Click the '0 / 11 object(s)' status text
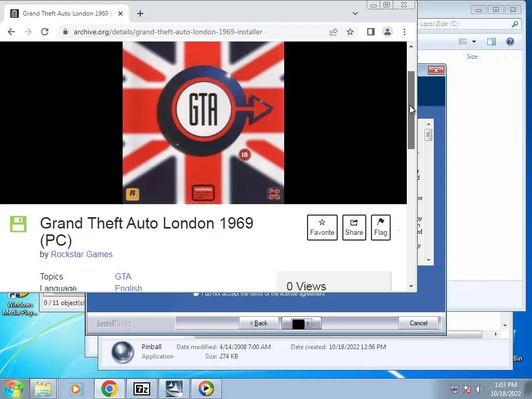Viewport: 532px width, 399px height. click(64, 303)
